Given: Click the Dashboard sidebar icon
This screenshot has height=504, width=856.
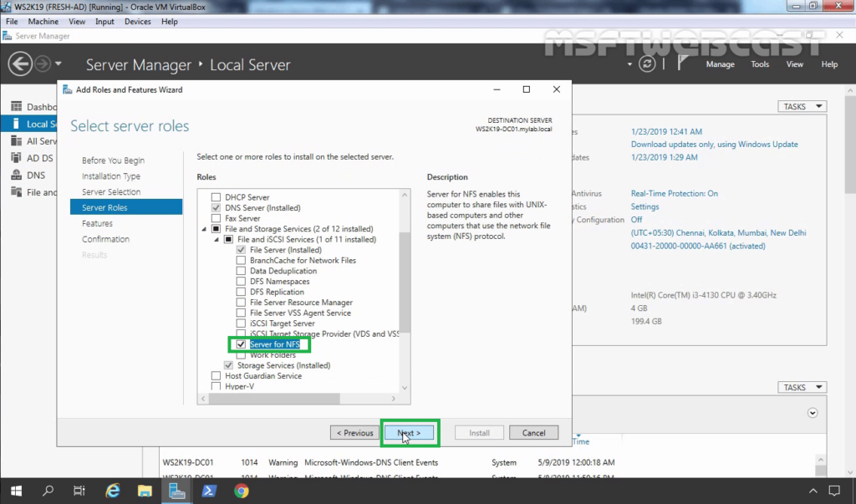Looking at the screenshot, I should [17, 106].
